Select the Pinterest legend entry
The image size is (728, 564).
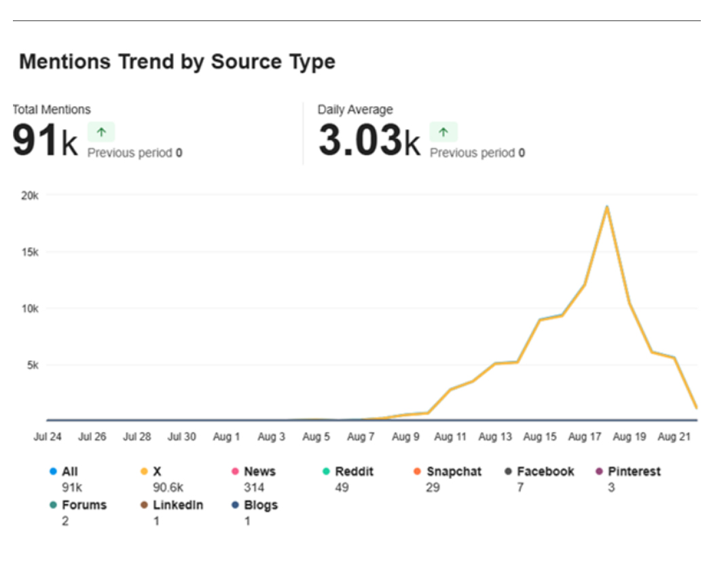(634, 472)
